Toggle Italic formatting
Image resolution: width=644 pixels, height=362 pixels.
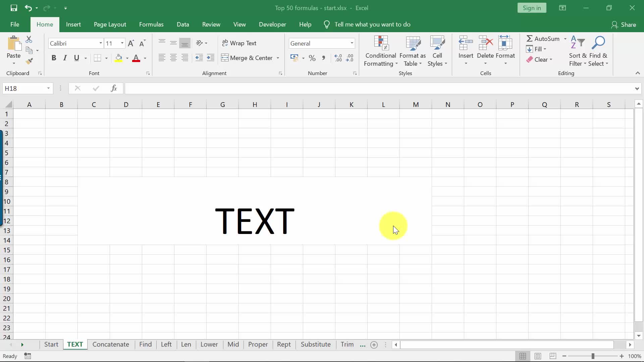coord(65,58)
